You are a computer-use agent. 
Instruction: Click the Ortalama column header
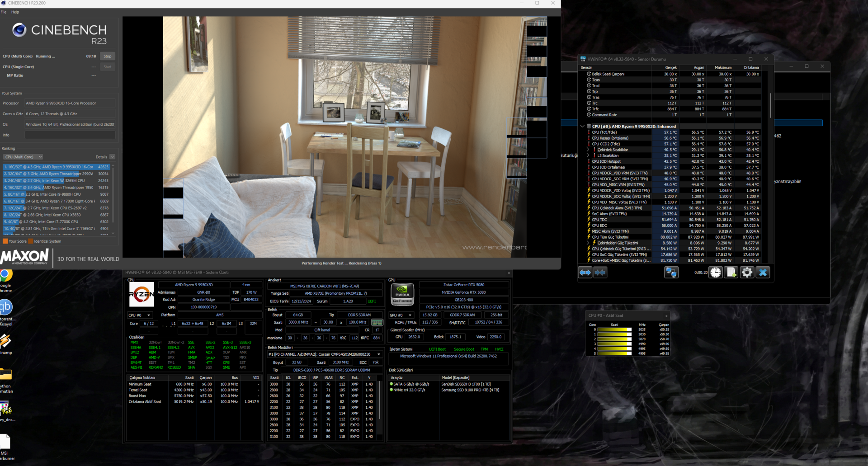(x=748, y=68)
